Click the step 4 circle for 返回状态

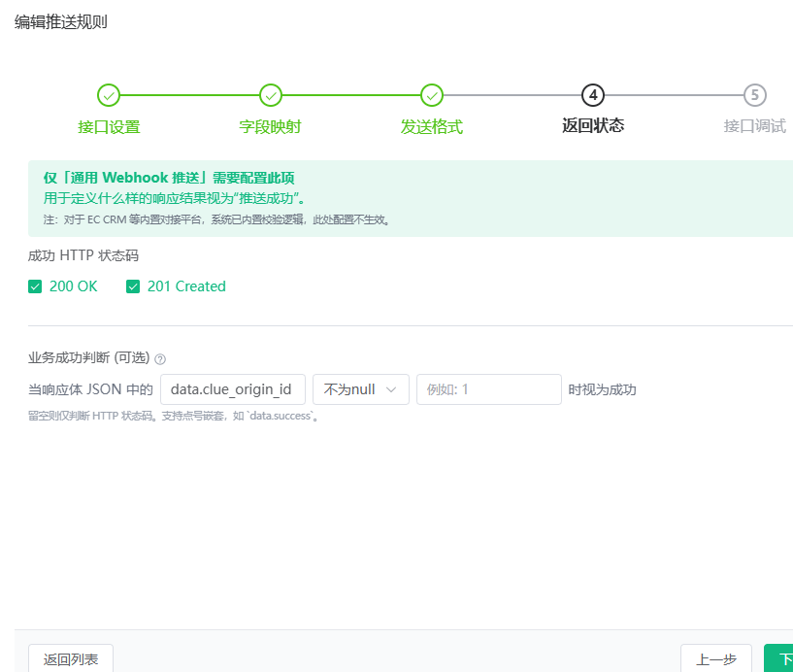593,95
